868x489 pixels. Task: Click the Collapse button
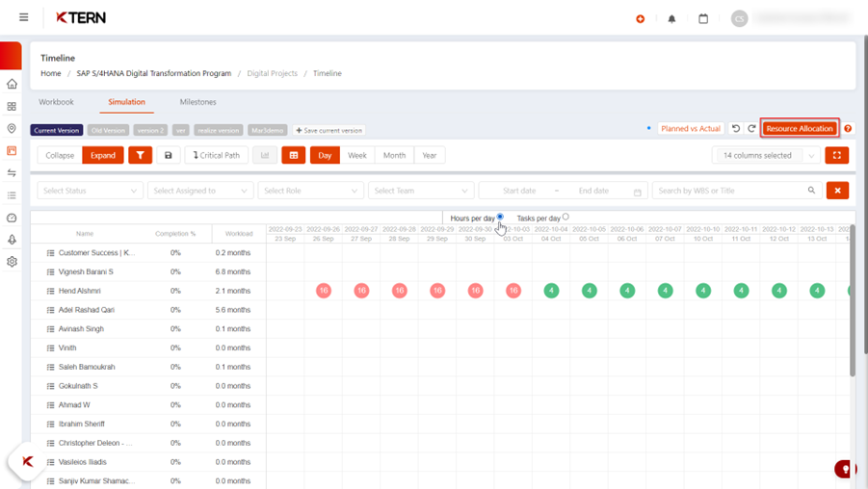pos(60,155)
